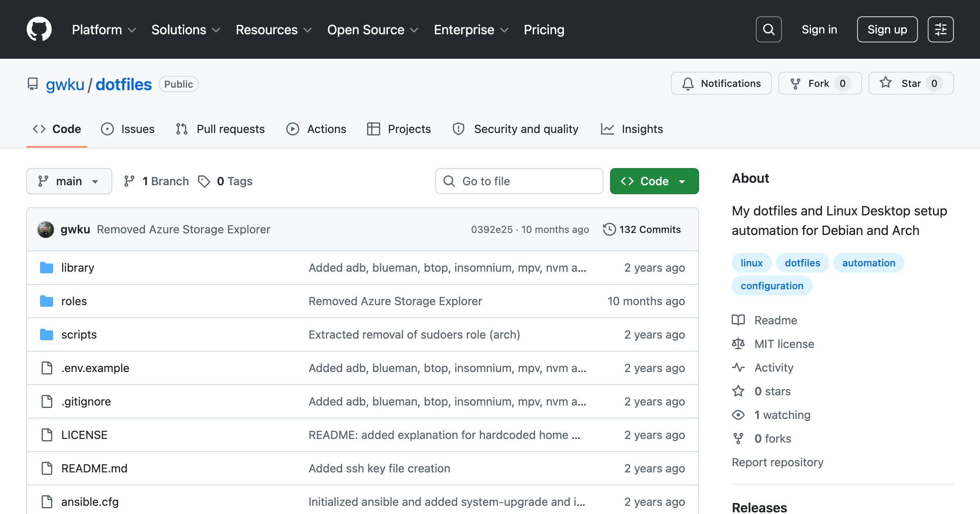The height and width of the screenshot is (514, 980).
Task: Open the dotfiles topic tag
Action: (802, 263)
